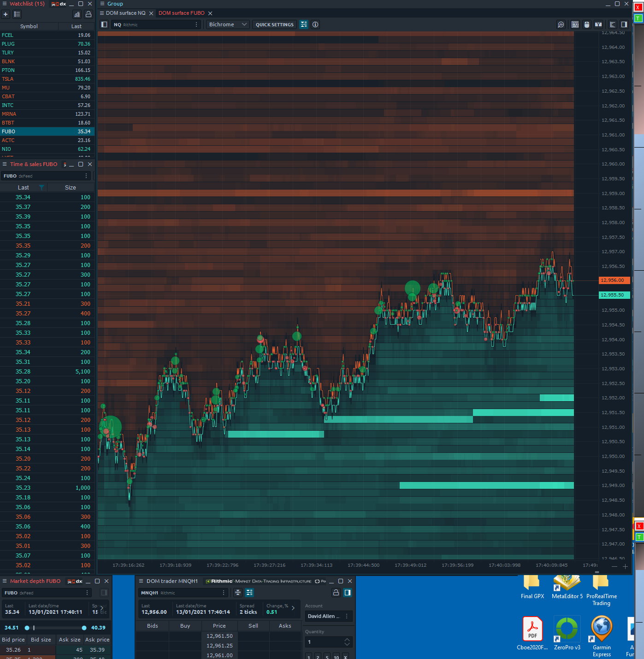Zoom in the DOM surface time axis

625,566
